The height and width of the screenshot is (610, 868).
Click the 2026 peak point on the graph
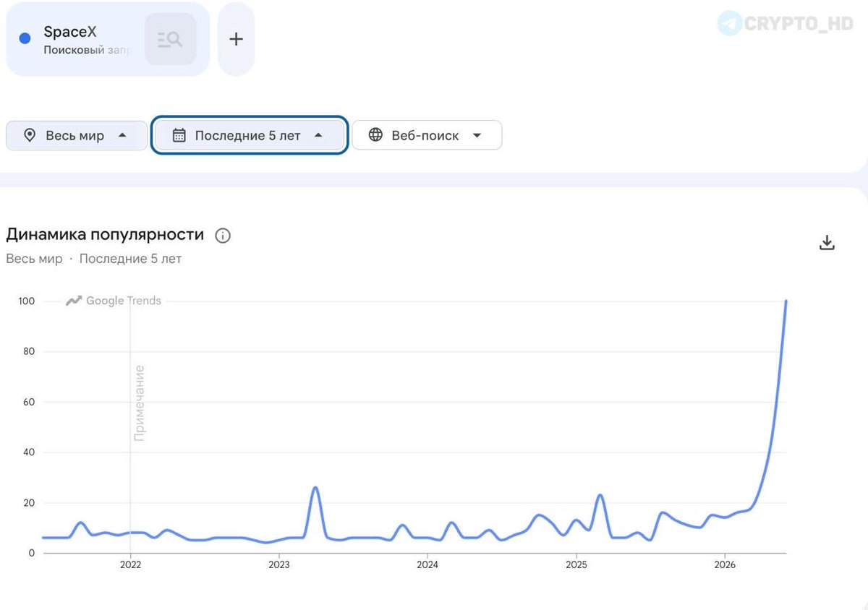[786, 301]
